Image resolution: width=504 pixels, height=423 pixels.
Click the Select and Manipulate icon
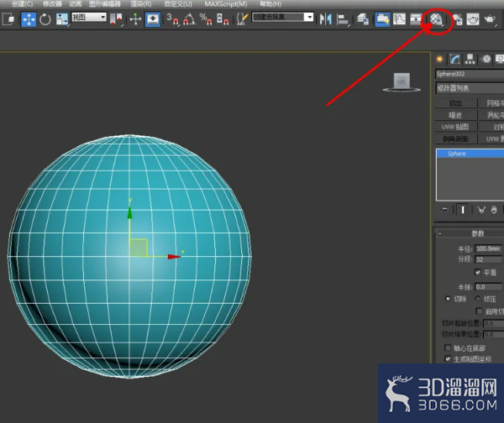pyautogui.click(x=135, y=19)
